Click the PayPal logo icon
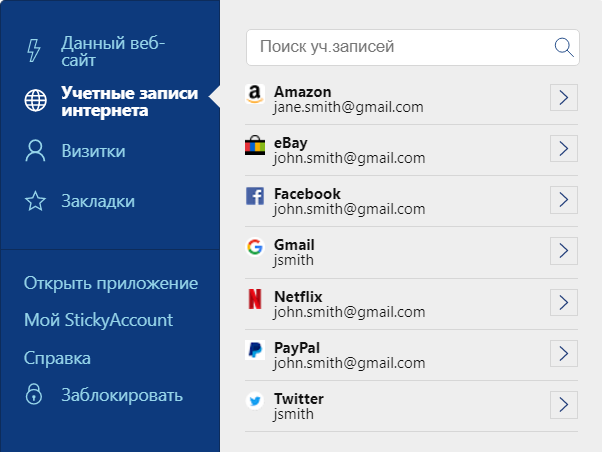 pyautogui.click(x=255, y=350)
